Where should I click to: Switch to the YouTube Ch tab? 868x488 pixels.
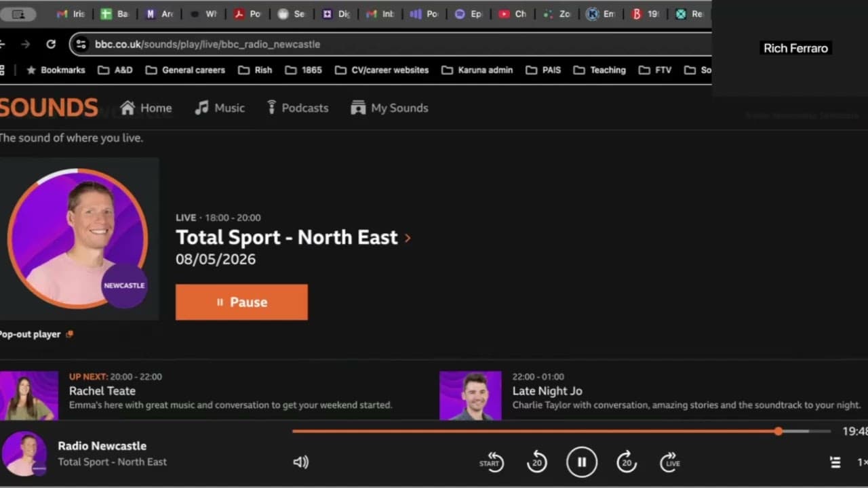[511, 14]
